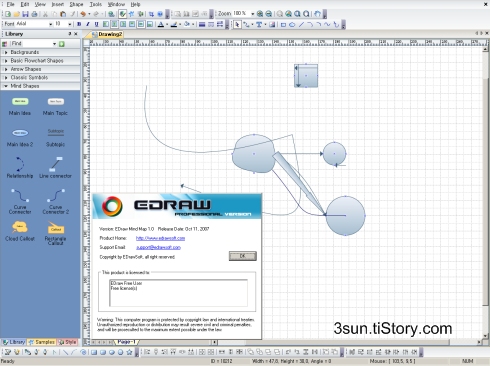Switch to the Samples tab
This screenshot has width=490, height=366.
click(42, 342)
